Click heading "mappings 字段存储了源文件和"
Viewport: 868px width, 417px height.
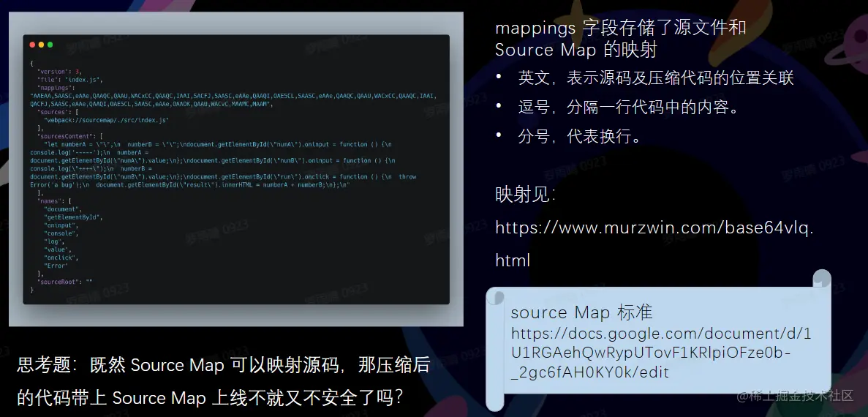point(621,28)
